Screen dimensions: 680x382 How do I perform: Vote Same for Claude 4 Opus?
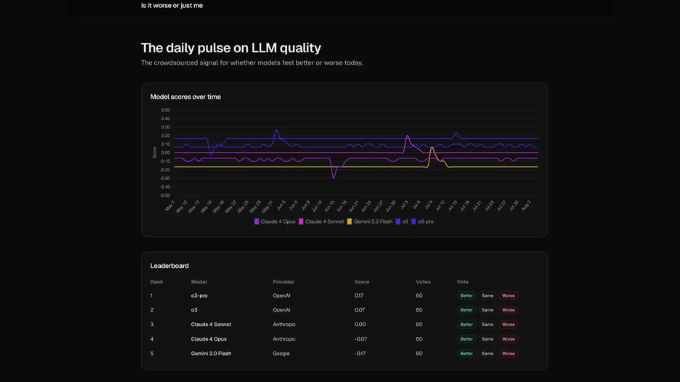pyautogui.click(x=487, y=339)
